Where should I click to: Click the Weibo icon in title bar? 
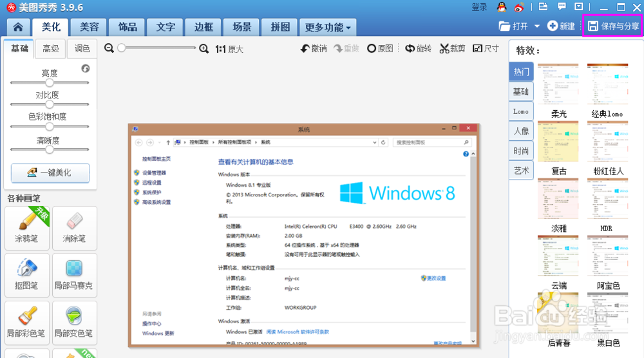coord(519,7)
